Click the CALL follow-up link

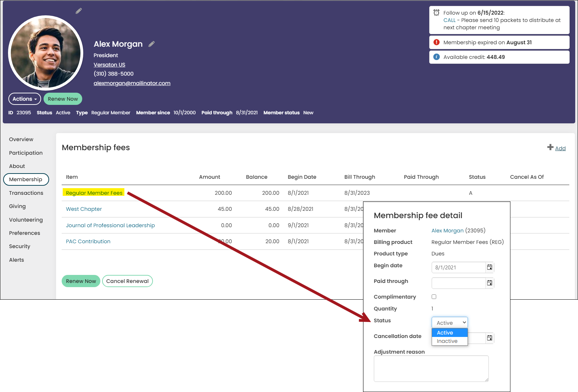pos(449,20)
